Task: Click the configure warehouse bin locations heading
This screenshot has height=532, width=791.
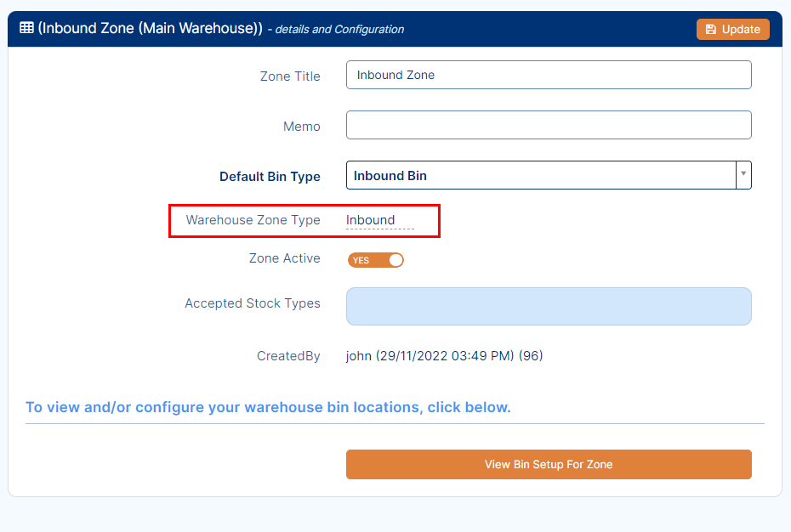Action: point(268,407)
